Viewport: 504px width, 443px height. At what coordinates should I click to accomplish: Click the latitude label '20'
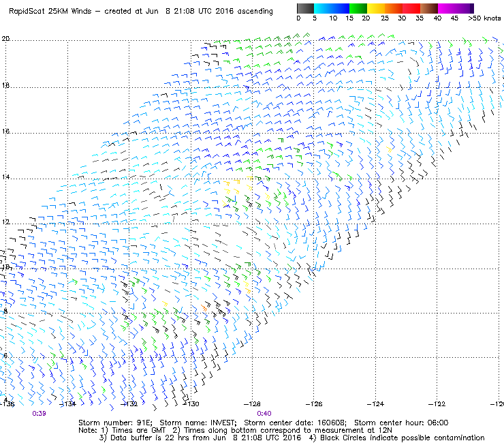[x=5, y=39]
